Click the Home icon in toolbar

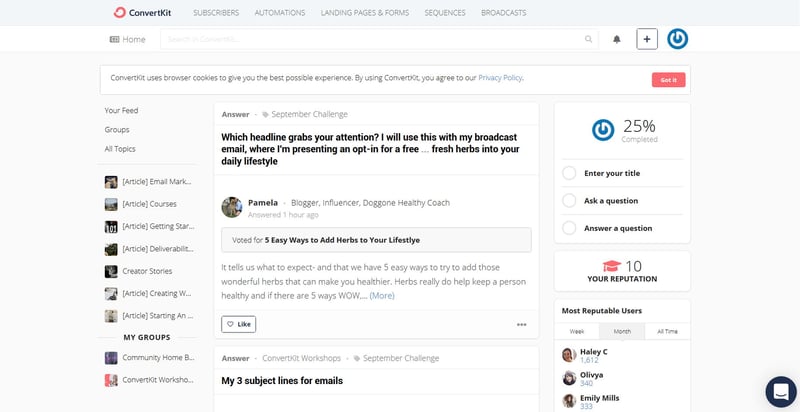point(114,39)
